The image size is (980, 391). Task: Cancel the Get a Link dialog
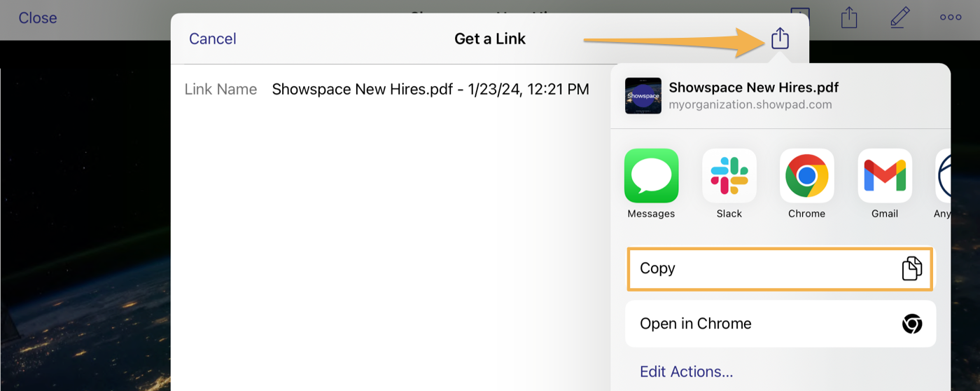click(213, 39)
